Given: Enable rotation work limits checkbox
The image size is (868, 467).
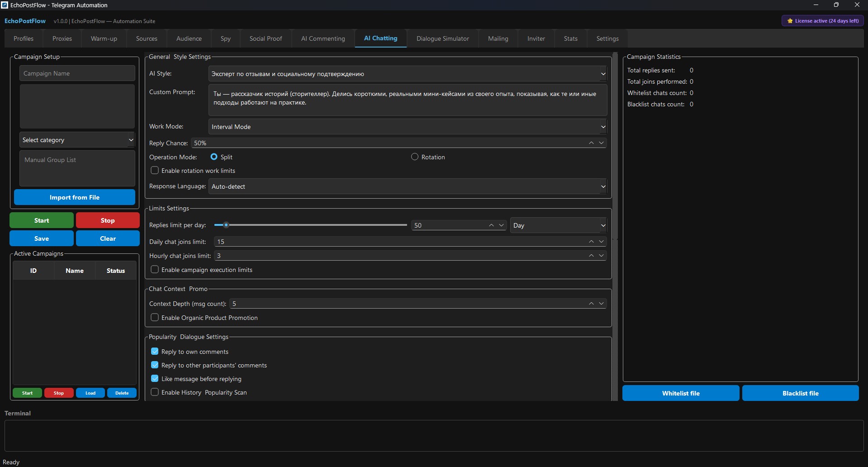Looking at the screenshot, I should [x=155, y=171].
